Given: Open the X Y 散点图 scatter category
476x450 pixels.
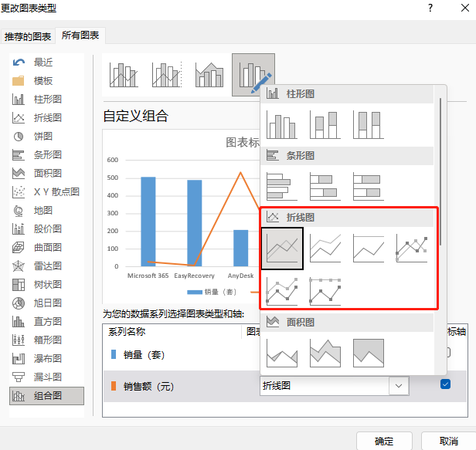Looking at the screenshot, I should click(x=46, y=192).
